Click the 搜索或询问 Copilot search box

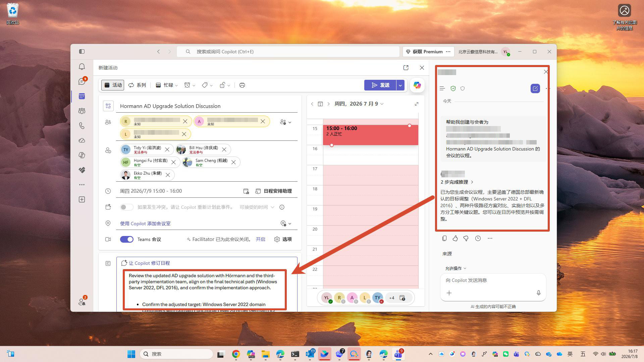click(288, 52)
